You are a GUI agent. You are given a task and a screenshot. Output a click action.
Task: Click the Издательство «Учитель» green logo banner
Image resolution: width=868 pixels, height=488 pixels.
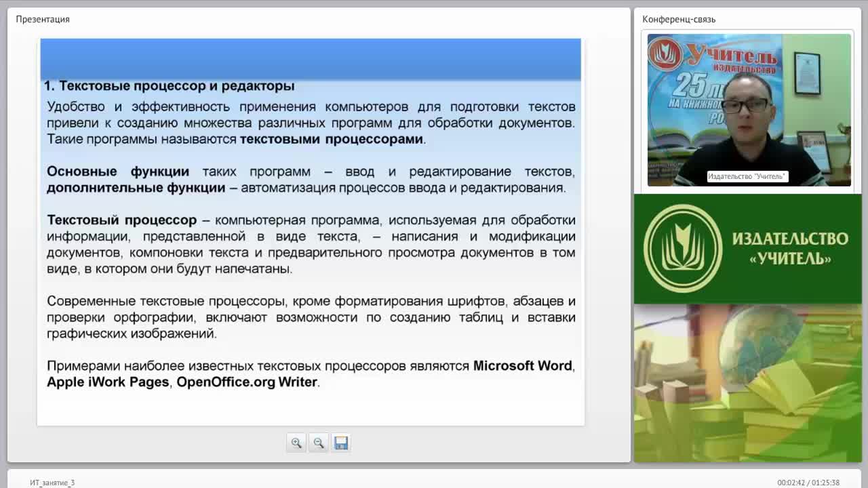click(747, 249)
